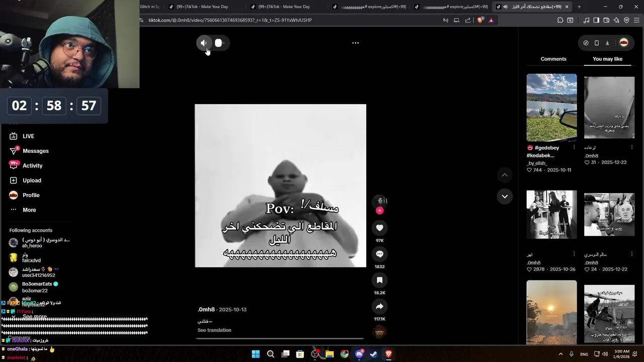Image resolution: width=644 pixels, height=362 pixels.
Task: Click the share page icon in the address bar
Action: (x=468, y=20)
